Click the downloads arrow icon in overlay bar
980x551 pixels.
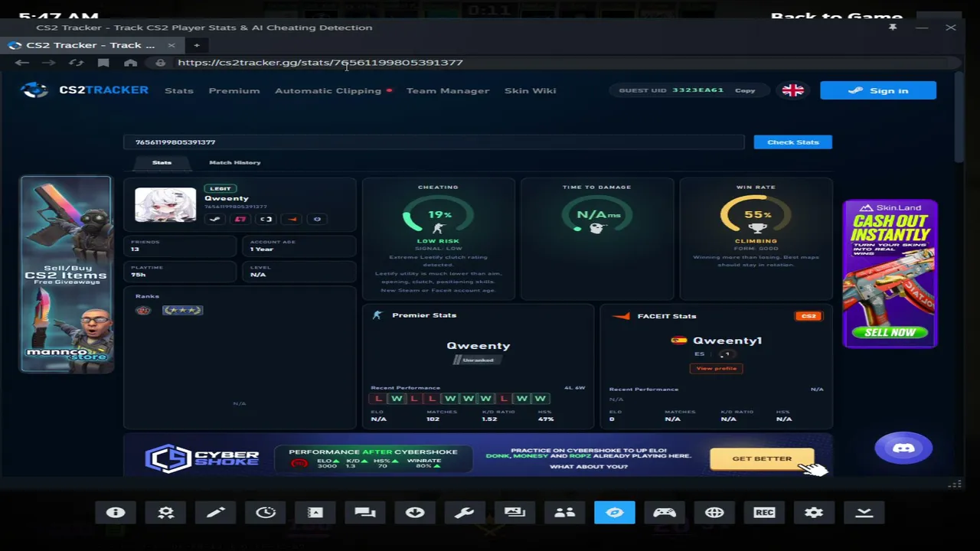pyautogui.click(x=415, y=513)
